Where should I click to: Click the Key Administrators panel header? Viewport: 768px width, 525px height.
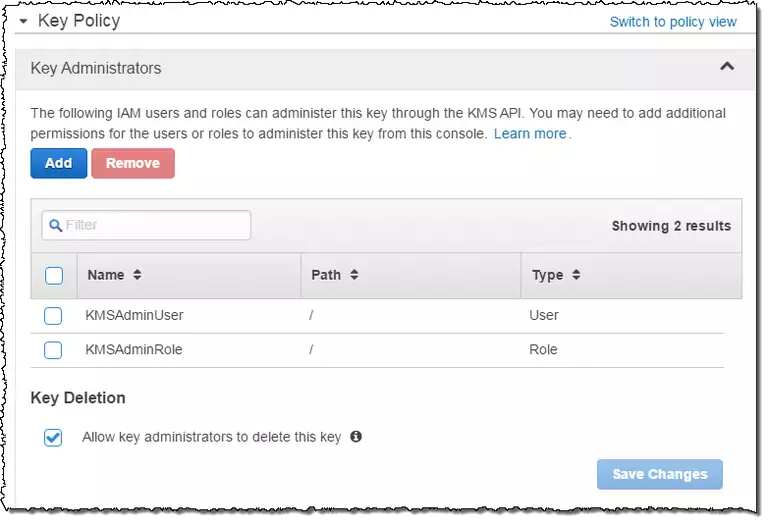(96, 68)
